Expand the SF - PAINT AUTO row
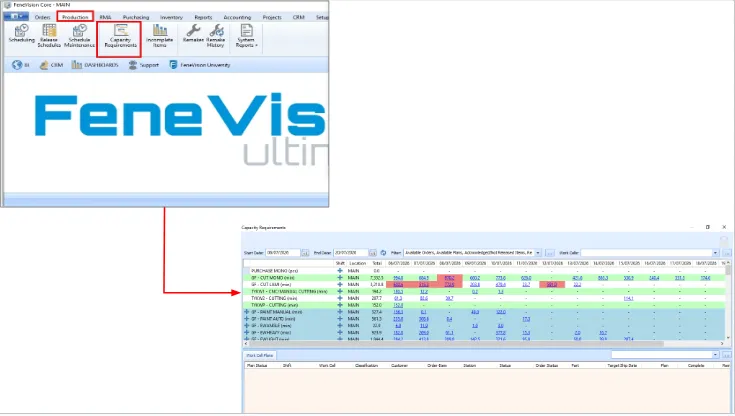Viewport: 735px width, 416px height. tap(247, 319)
